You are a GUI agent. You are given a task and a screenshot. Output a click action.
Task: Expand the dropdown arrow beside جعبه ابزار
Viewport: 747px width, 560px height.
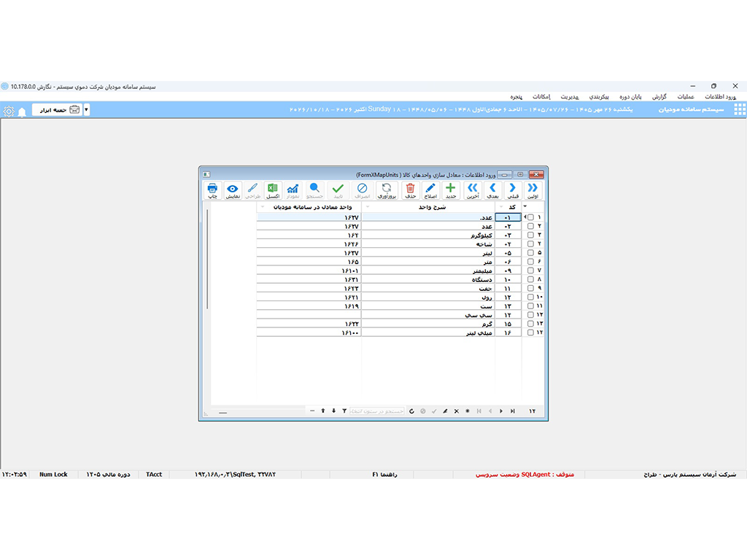pos(86,109)
